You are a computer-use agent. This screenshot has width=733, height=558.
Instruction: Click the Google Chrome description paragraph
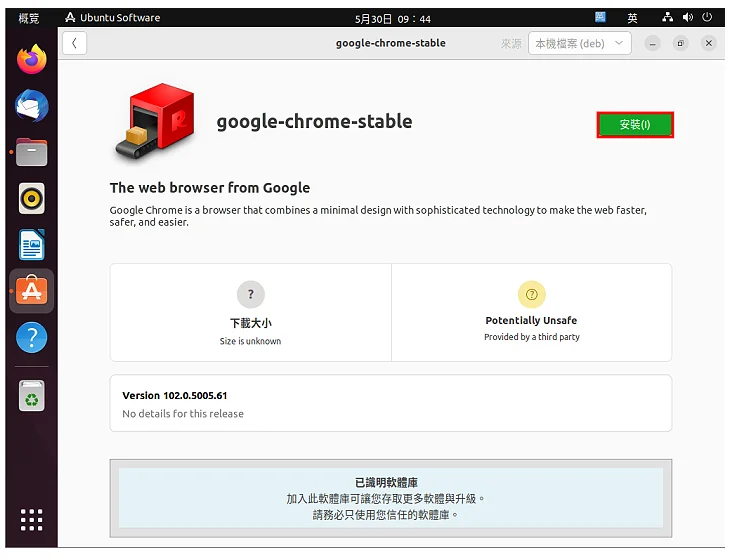[378, 216]
